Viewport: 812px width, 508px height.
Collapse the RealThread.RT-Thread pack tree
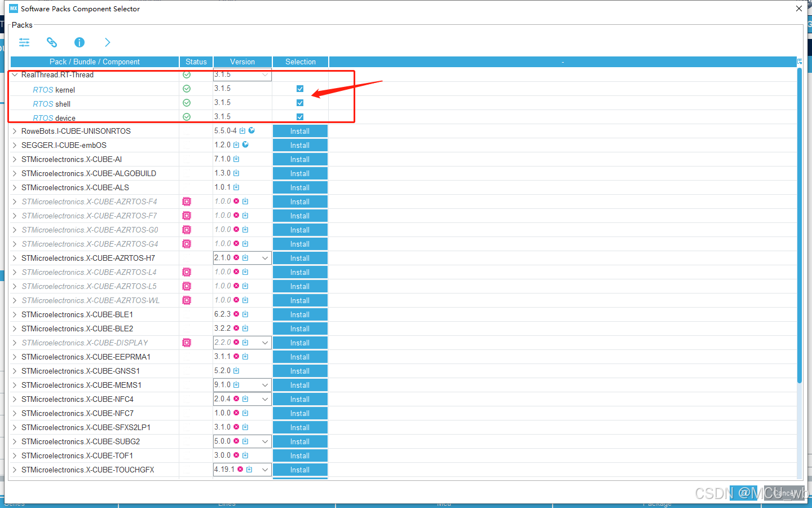(x=15, y=75)
